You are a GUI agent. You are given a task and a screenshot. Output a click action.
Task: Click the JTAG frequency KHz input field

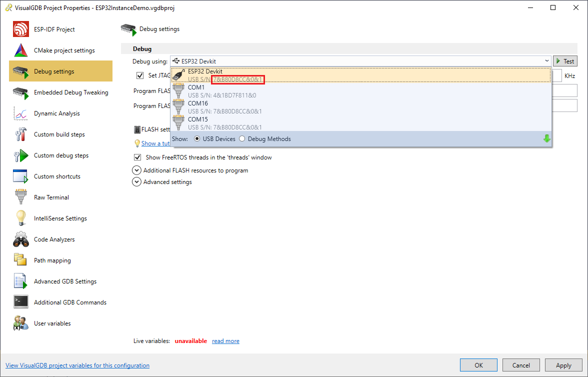[557, 75]
